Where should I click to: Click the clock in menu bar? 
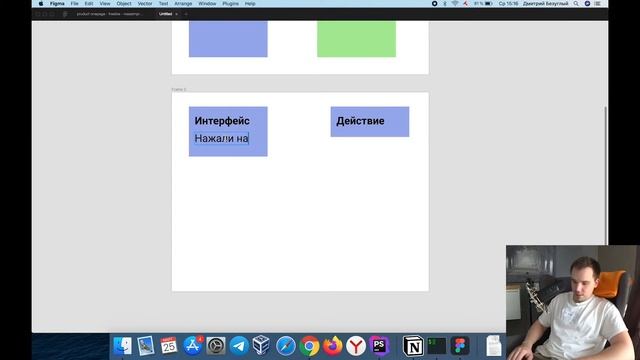[508, 4]
